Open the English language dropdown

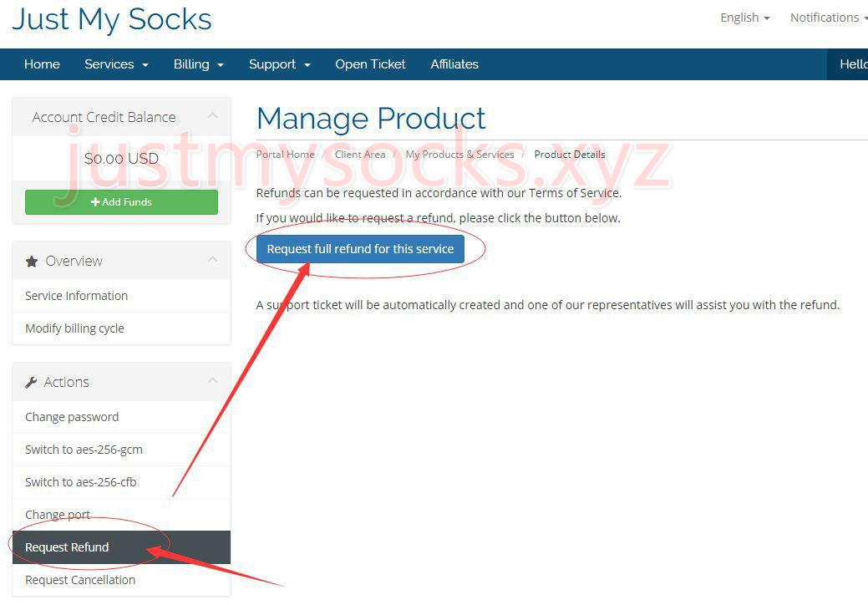pyautogui.click(x=744, y=18)
